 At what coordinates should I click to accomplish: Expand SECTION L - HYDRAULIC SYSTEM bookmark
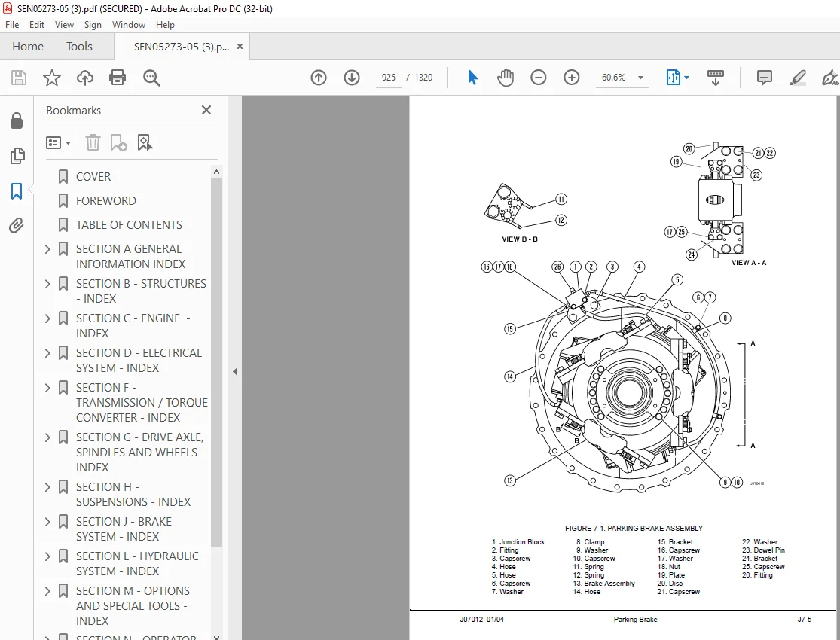pos(47,556)
